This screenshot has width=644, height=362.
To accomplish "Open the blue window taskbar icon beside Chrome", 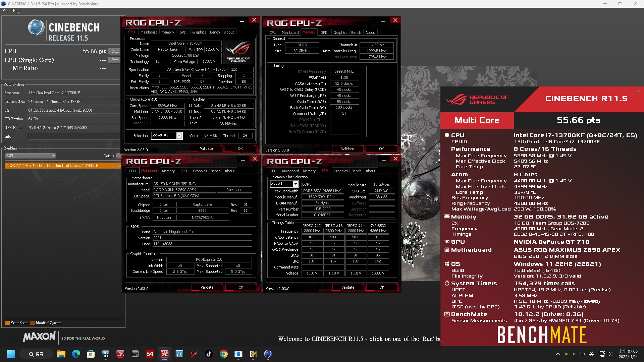I will click(238, 354).
